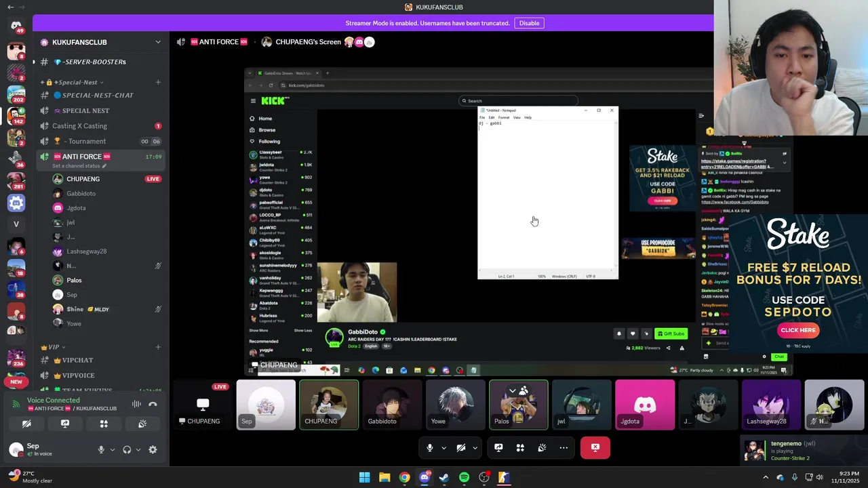
Task: Open the speaker icon beside ANTI FORCE title
Action: (181, 42)
